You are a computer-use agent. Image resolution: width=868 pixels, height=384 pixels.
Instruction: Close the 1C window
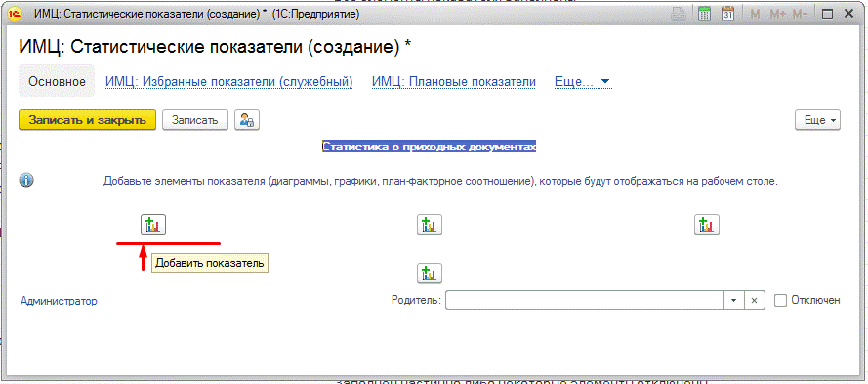pos(850,15)
